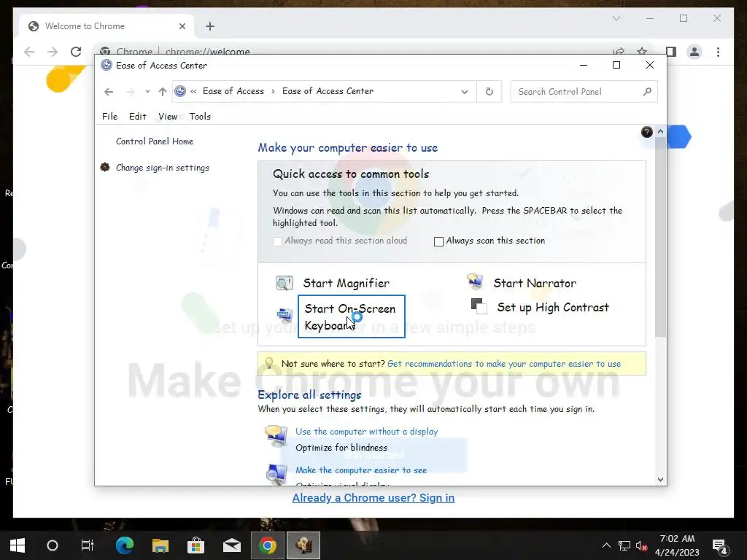Open Mail app from taskbar

click(231, 545)
